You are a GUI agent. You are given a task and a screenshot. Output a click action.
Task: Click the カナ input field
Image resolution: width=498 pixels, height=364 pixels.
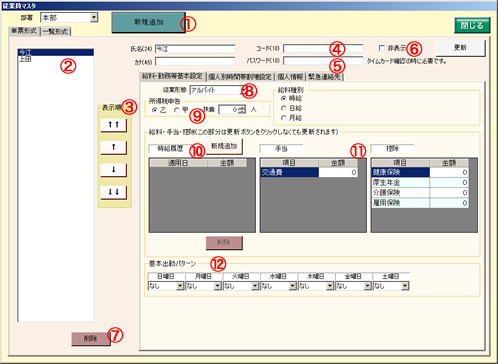195,62
